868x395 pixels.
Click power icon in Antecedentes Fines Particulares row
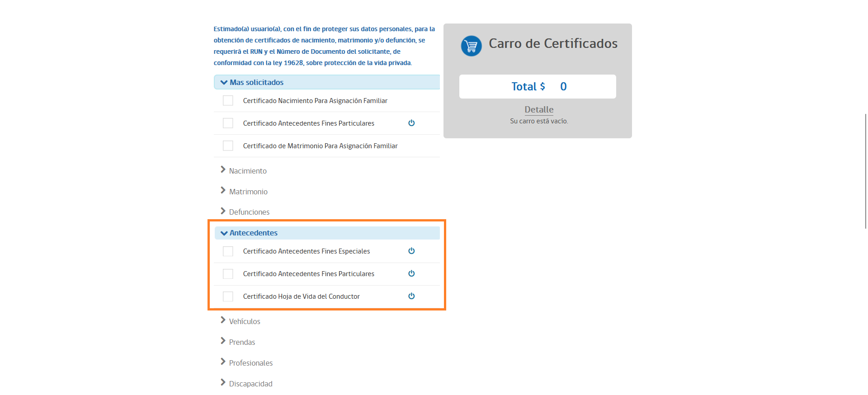pos(411,273)
